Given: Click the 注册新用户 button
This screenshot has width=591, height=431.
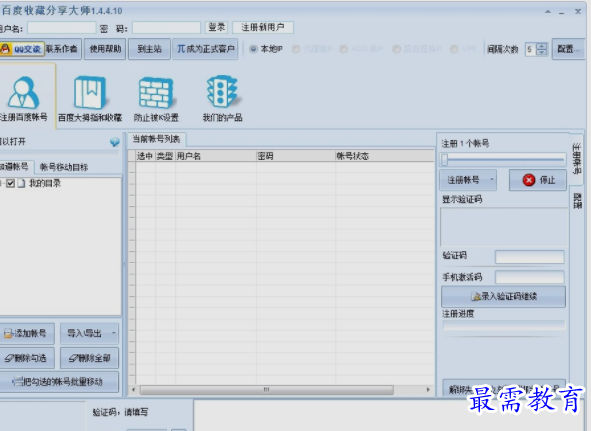Looking at the screenshot, I should [263, 27].
